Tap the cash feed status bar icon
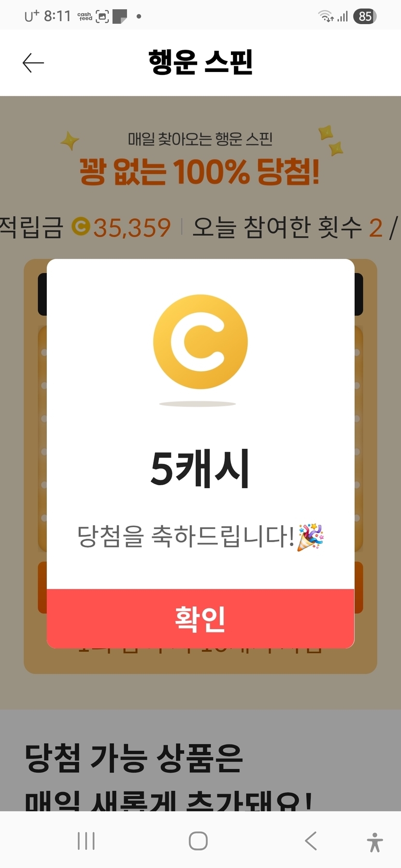The width and height of the screenshot is (401, 868). [85, 16]
